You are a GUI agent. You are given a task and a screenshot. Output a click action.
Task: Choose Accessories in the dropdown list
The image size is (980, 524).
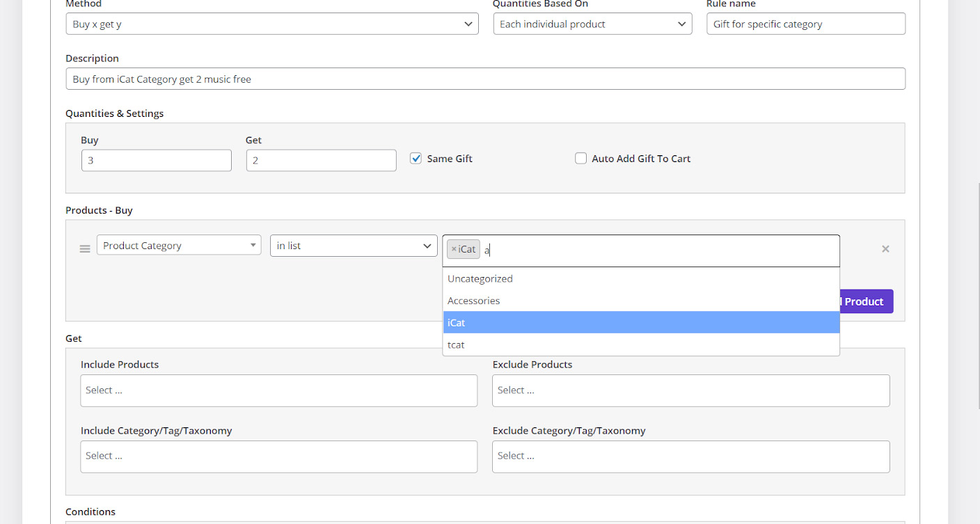coord(474,301)
